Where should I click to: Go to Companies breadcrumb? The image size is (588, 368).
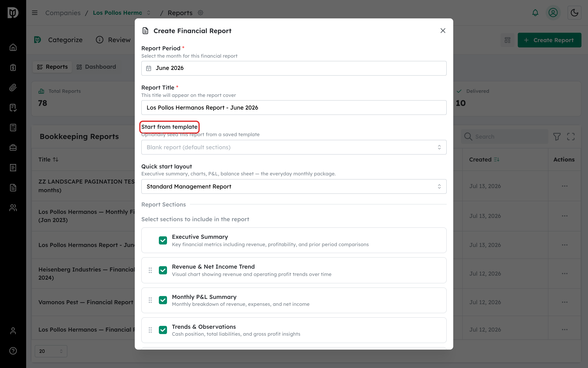pos(63,13)
